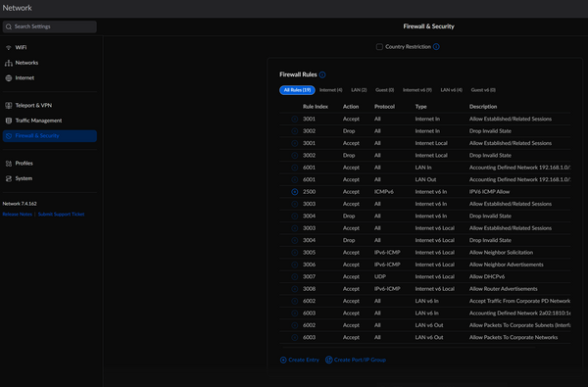Click the Teleport & VPN icon
This screenshot has height=387, width=588.
8,106
